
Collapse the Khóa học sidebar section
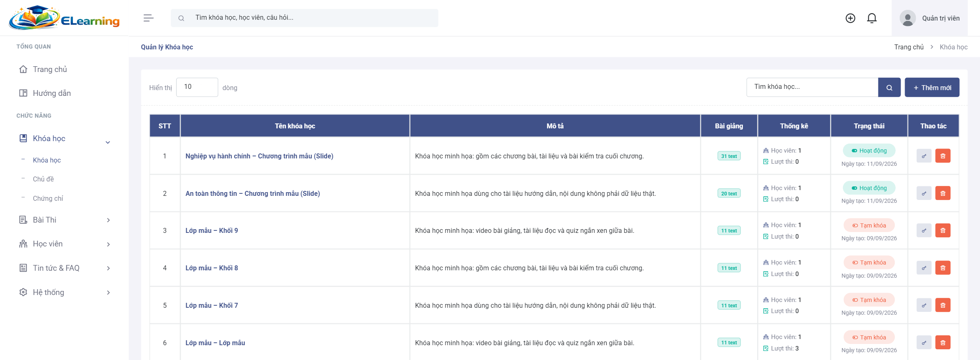65,139
